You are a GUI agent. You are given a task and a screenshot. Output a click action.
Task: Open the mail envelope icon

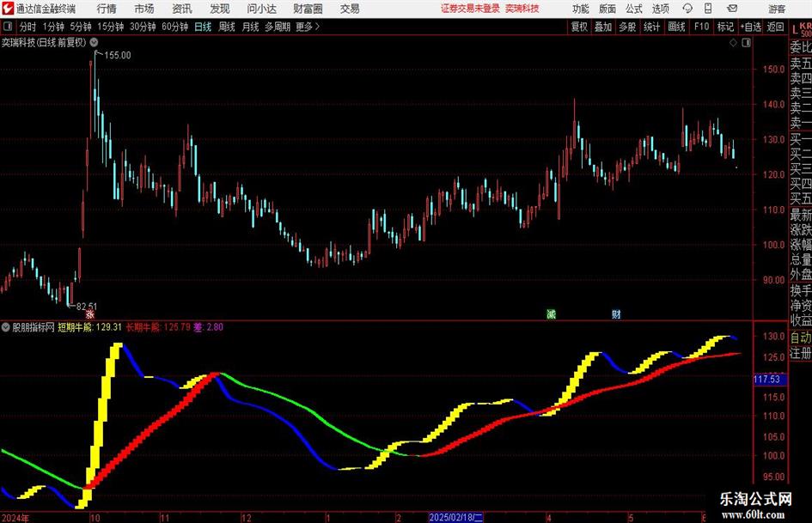tap(732, 9)
